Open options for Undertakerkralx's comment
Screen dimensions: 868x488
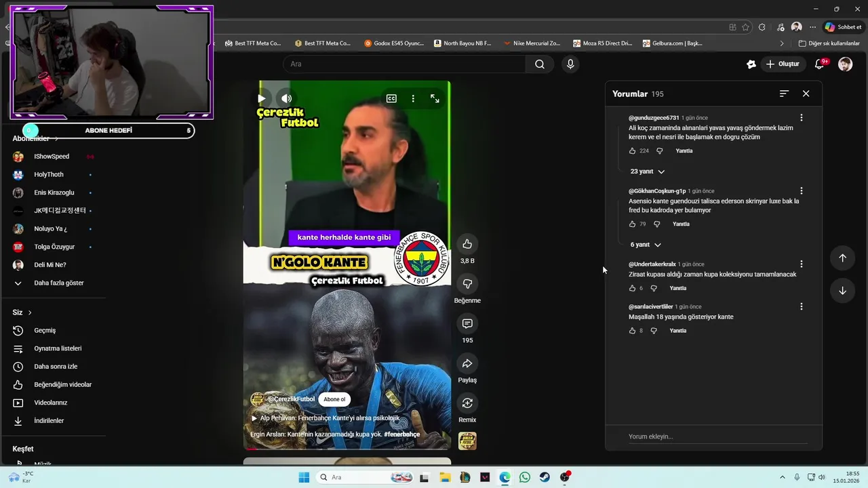pos(801,264)
